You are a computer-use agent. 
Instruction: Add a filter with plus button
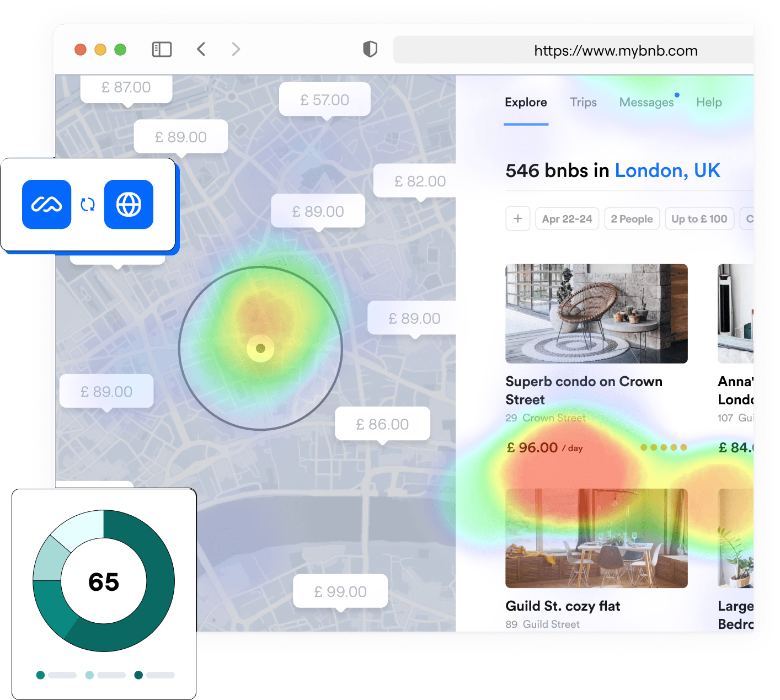click(518, 218)
